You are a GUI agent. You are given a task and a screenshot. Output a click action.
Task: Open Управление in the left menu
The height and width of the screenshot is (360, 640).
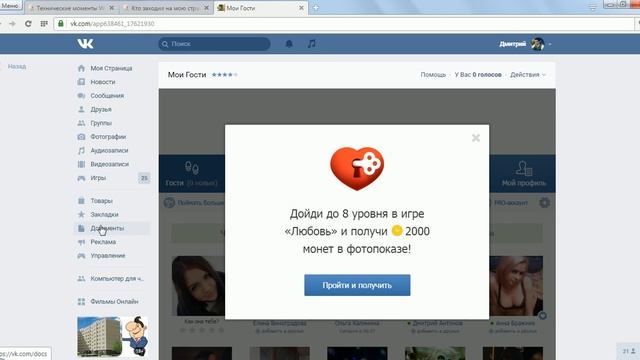[108, 256]
